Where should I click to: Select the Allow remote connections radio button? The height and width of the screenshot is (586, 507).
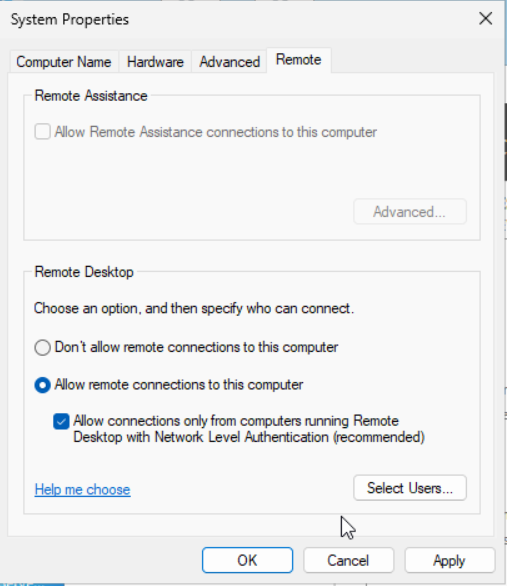pos(43,385)
